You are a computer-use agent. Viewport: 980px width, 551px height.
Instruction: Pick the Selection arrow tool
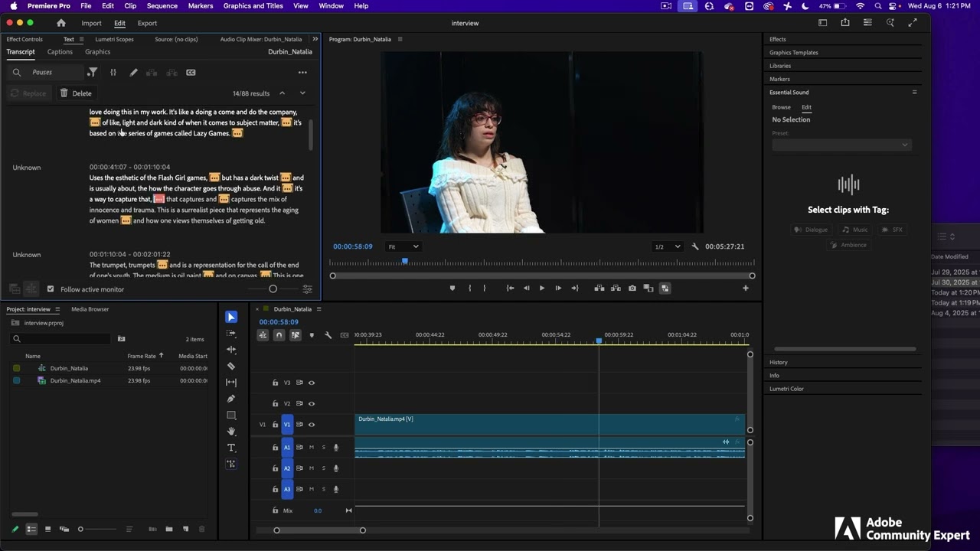click(231, 317)
